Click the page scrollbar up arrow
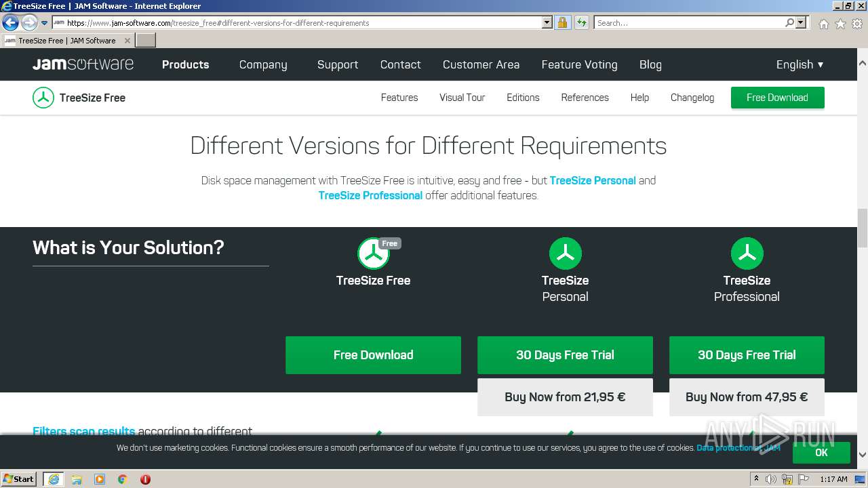This screenshot has width=868, height=488. tap(863, 63)
